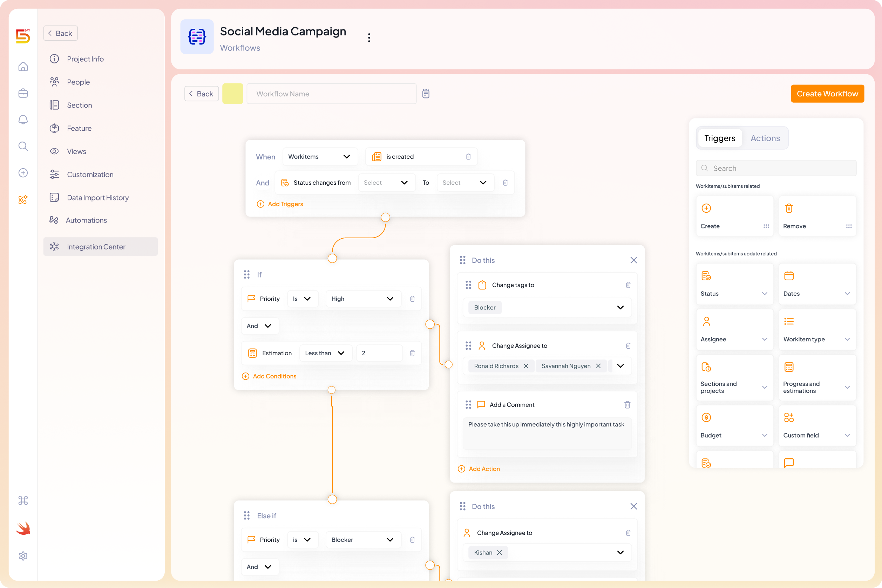Delete the 'is created' trigger via trash icon

pos(468,156)
